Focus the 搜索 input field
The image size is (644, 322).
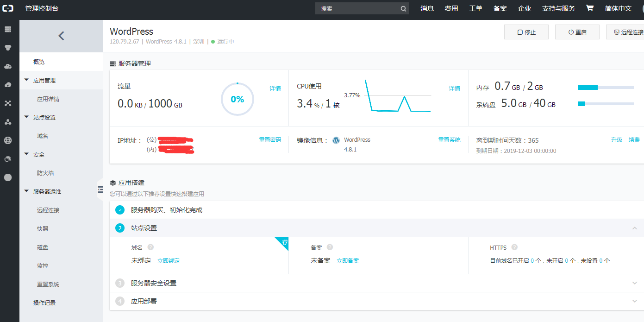pos(356,8)
